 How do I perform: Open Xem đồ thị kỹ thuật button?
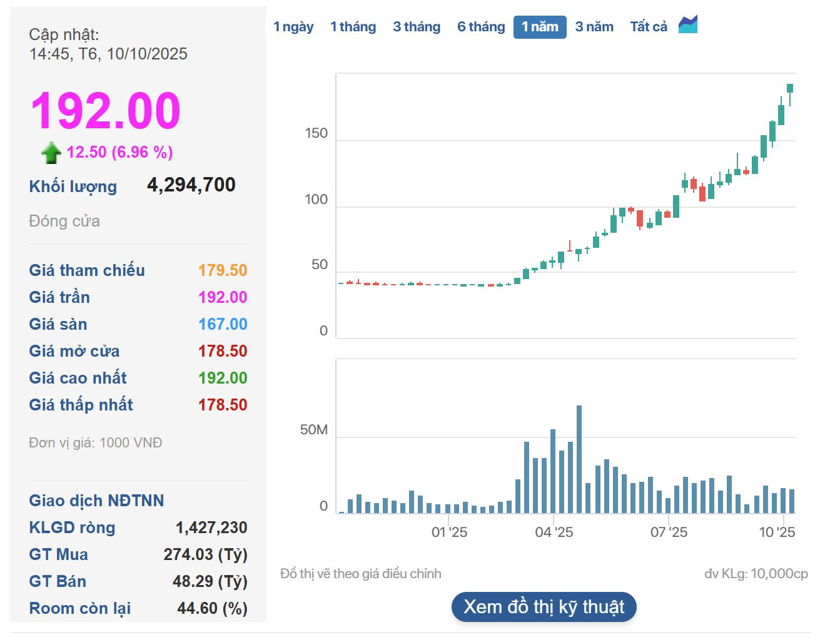(x=544, y=607)
